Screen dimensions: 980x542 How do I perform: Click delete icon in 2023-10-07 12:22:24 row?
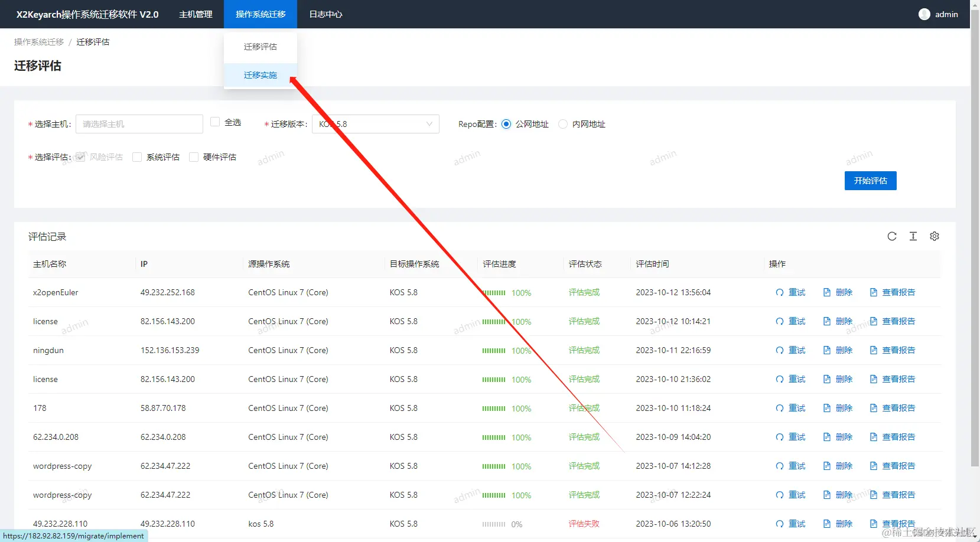(827, 495)
